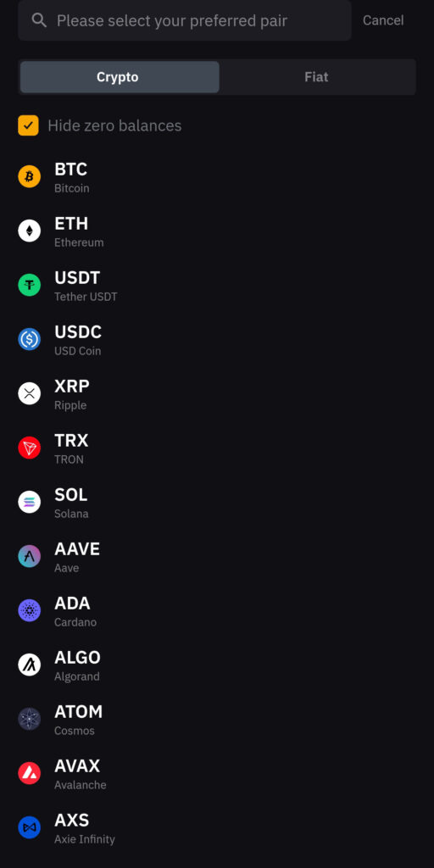The image size is (434, 868).
Task: Tap the Ethereum diamond icon
Action: point(30,231)
